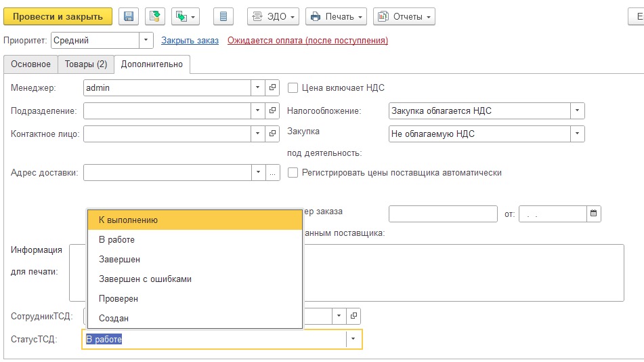Switch to the Основное tab
This screenshot has height=362, width=644.
pyautogui.click(x=30, y=64)
